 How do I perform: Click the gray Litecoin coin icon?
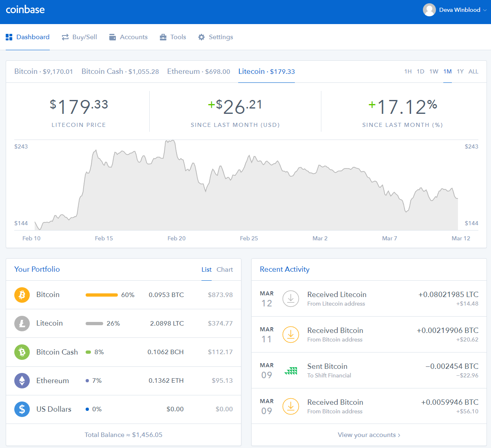(22, 323)
